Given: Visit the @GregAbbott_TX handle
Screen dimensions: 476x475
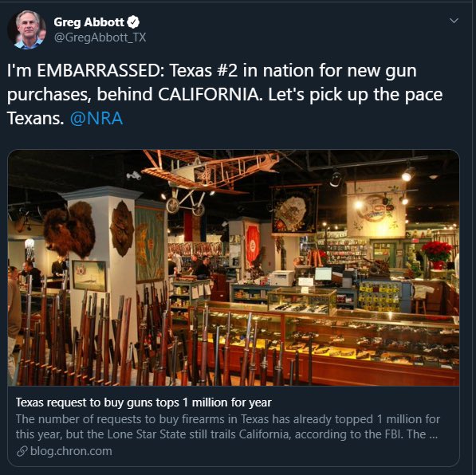Looking at the screenshot, I should pyautogui.click(x=100, y=37).
